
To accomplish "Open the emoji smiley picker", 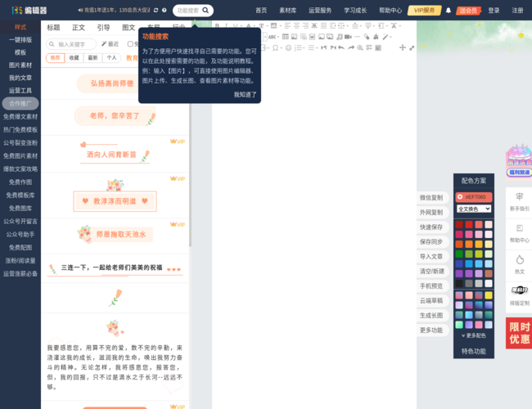I will point(288,47).
